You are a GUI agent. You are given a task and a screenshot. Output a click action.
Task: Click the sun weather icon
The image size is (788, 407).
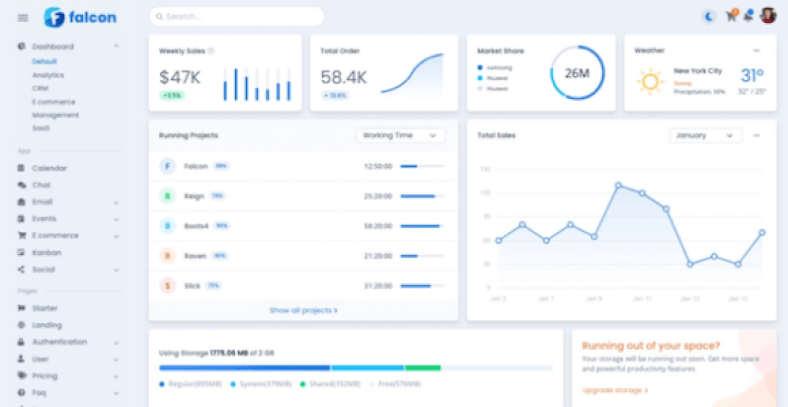[650, 81]
